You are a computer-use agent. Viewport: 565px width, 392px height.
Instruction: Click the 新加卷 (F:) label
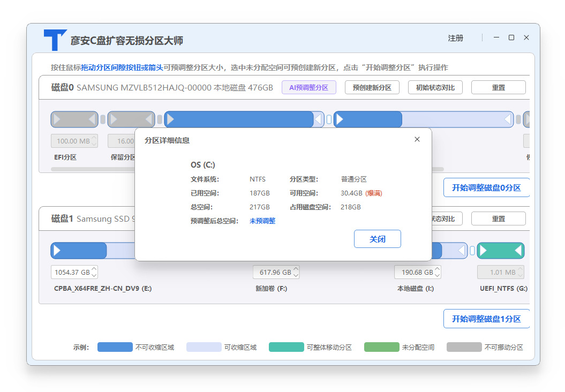272,288
